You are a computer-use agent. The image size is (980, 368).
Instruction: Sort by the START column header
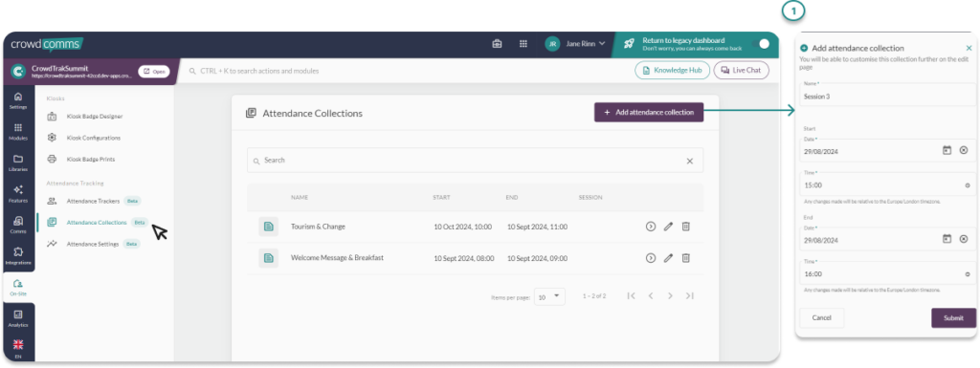[441, 198]
